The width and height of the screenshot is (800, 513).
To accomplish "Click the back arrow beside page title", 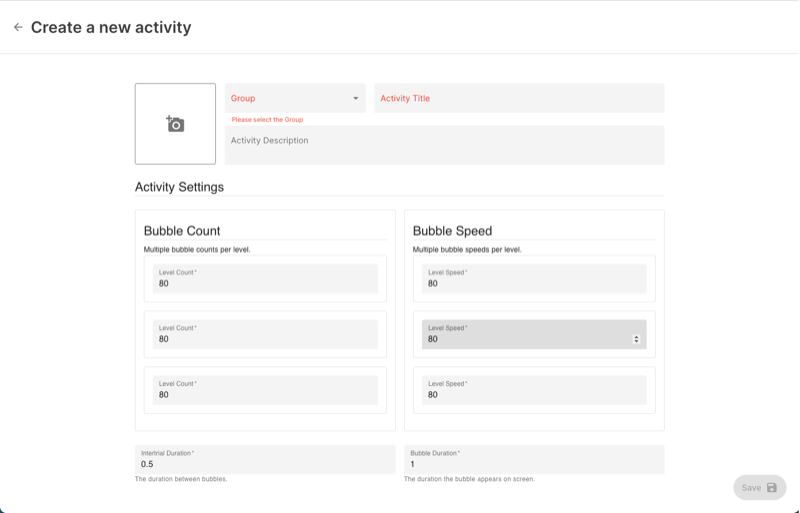I will 18,27.
